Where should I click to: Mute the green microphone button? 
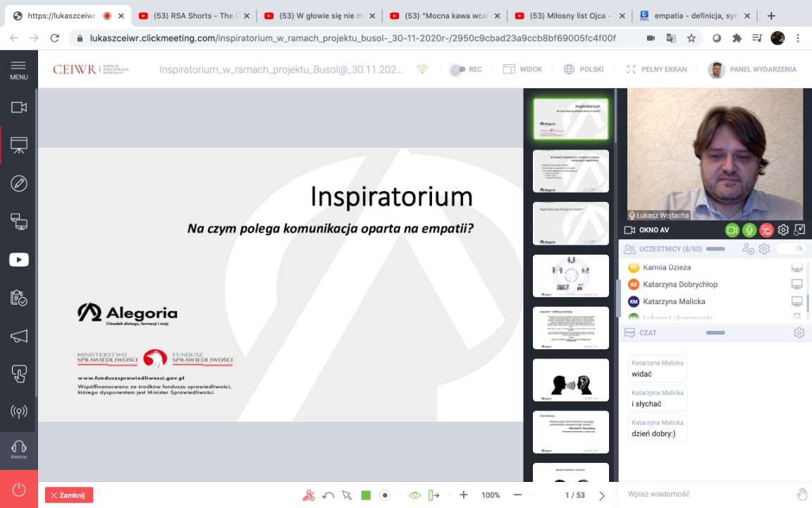pos(749,230)
